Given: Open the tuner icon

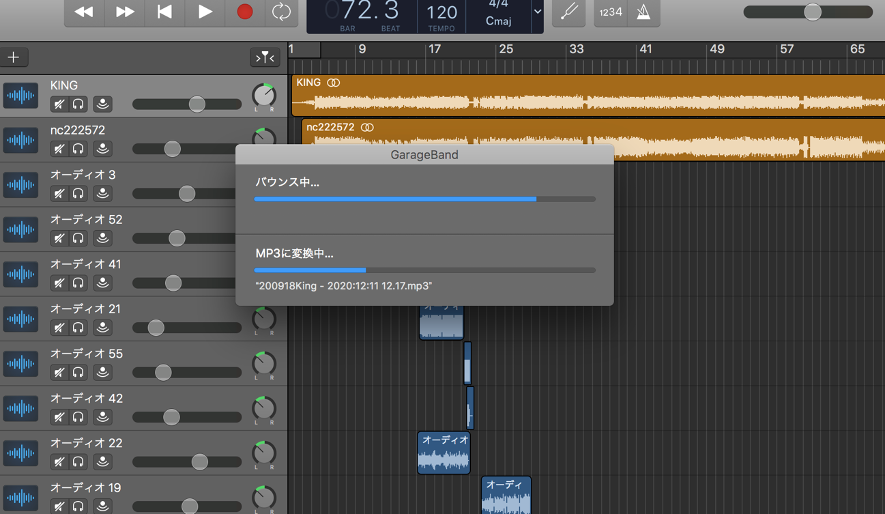Looking at the screenshot, I should pos(569,12).
